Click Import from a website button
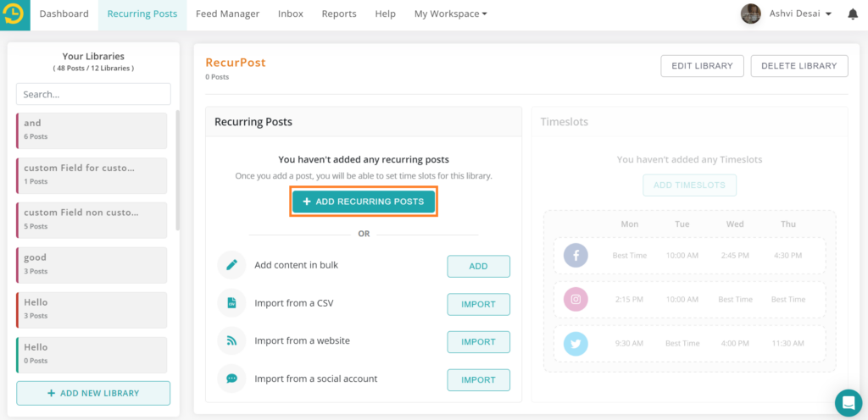This screenshot has height=420, width=868. (x=478, y=341)
